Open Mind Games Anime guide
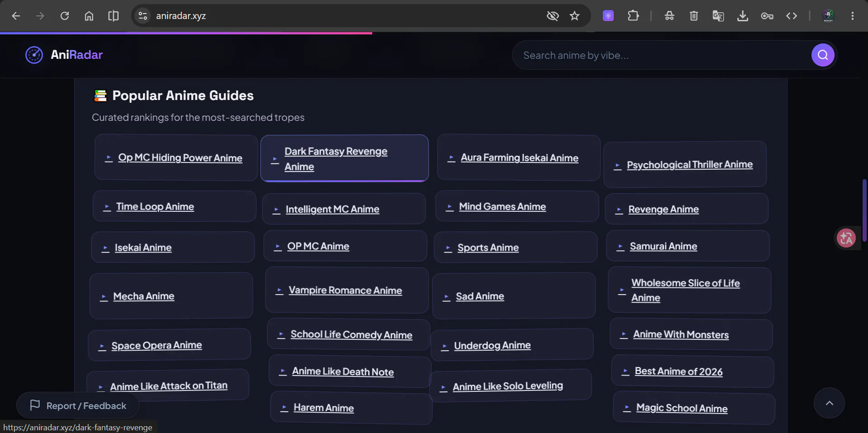Screen dimensions: 868x433 point(517,206)
